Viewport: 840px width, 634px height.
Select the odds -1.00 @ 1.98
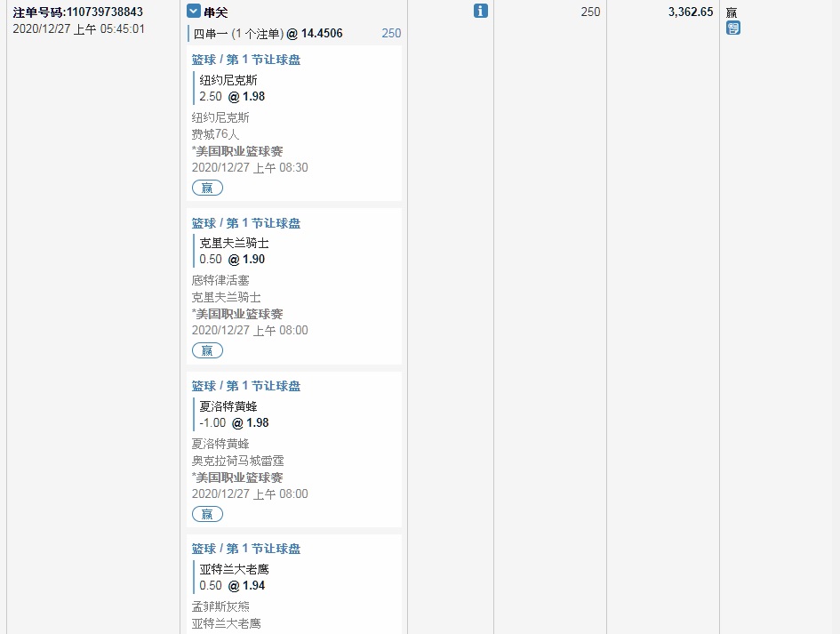(234, 423)
